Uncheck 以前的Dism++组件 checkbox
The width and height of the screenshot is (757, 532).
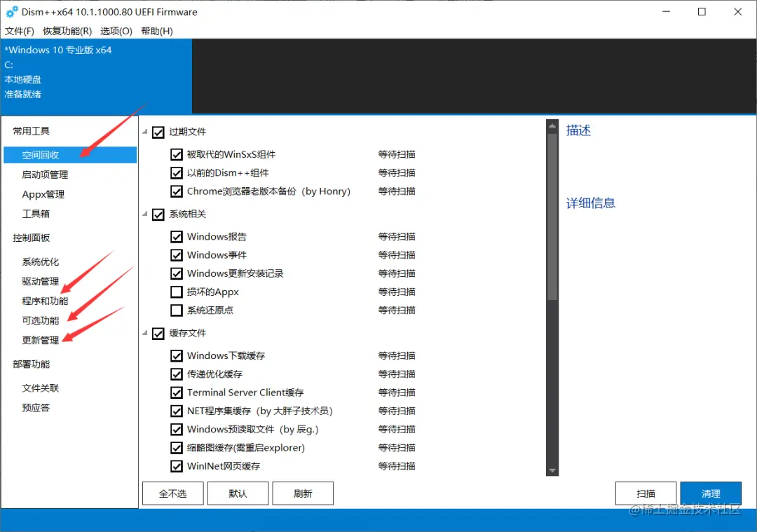tap(177, 173)
